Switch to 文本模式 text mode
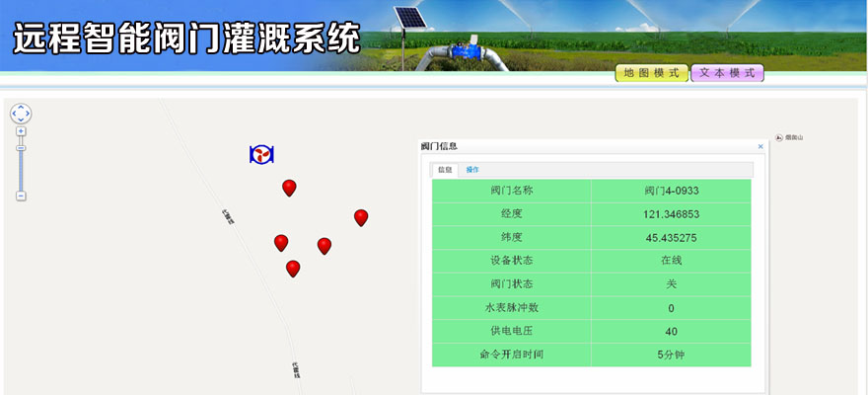Viewport: 868px width, 395px height. (727, 74)
